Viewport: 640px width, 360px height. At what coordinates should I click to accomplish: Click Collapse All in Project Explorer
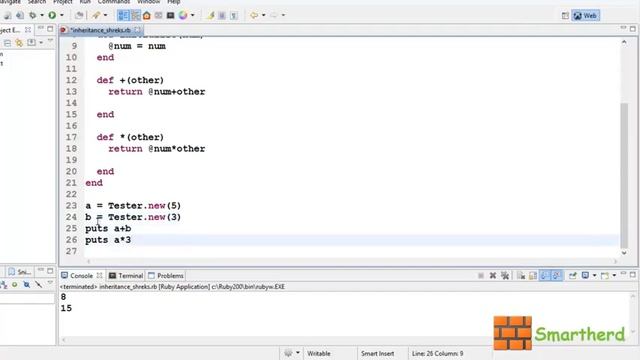coord(7,42)
